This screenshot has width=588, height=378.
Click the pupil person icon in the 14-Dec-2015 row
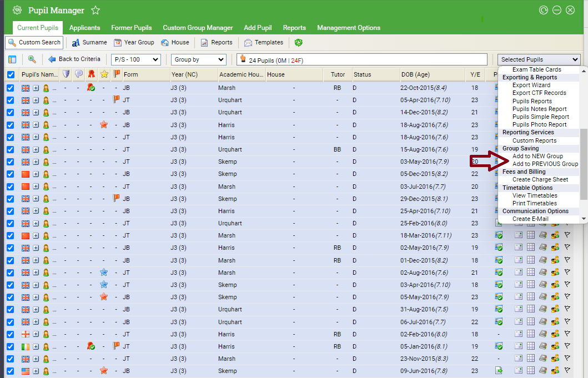click(x=46, y=112)
